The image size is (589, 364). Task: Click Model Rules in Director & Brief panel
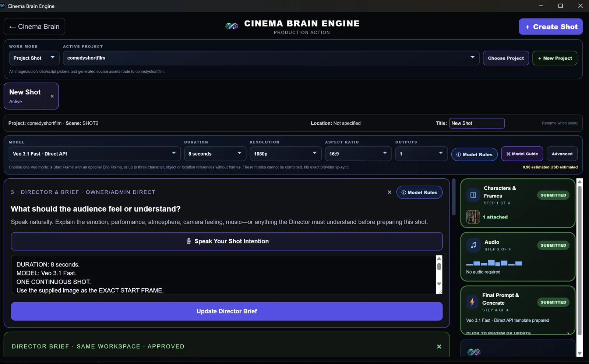[x=419, y=192]
